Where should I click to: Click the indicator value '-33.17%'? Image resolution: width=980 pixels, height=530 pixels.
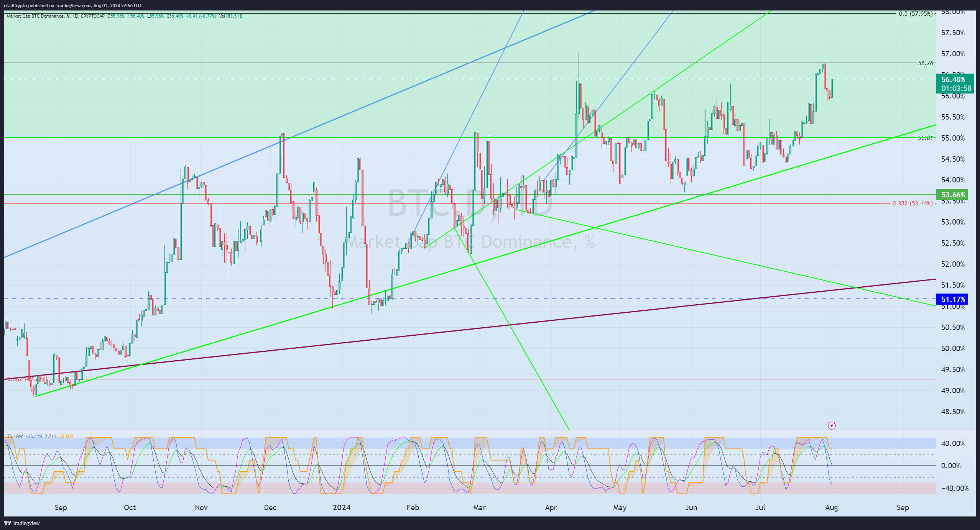(x=34, y=436)
